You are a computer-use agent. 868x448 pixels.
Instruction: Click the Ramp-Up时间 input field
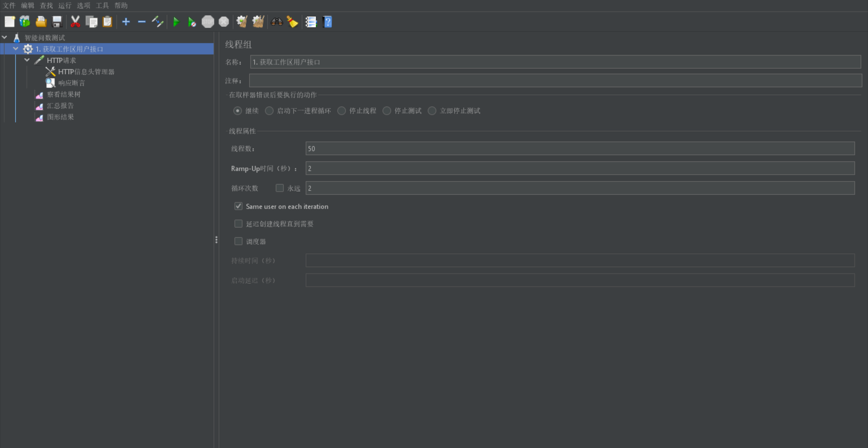coord(580,168)
